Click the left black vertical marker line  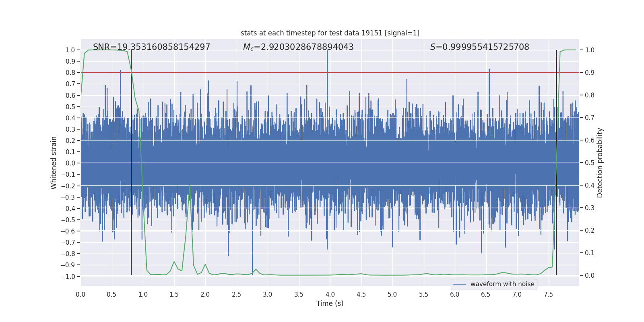pyautogui.click(x=131, y=163)
